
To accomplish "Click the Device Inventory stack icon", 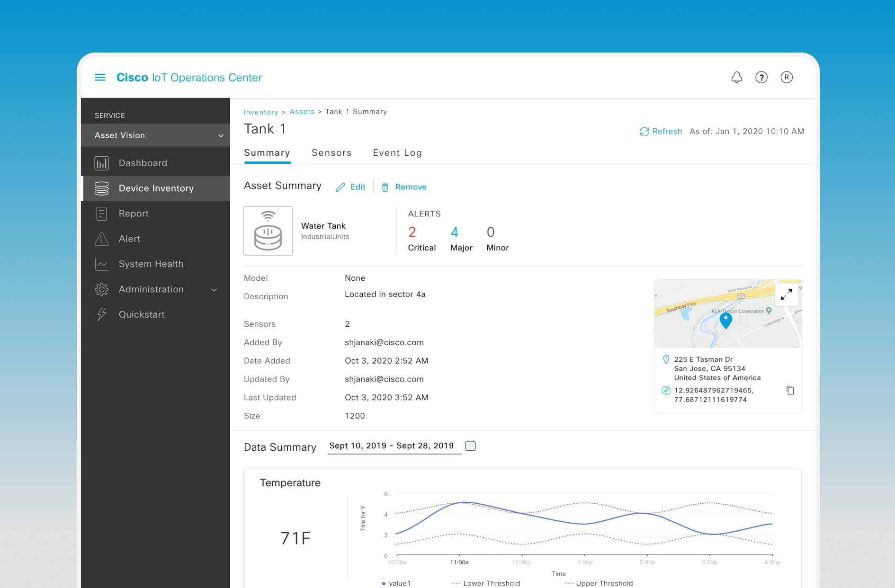I will 102,188.
